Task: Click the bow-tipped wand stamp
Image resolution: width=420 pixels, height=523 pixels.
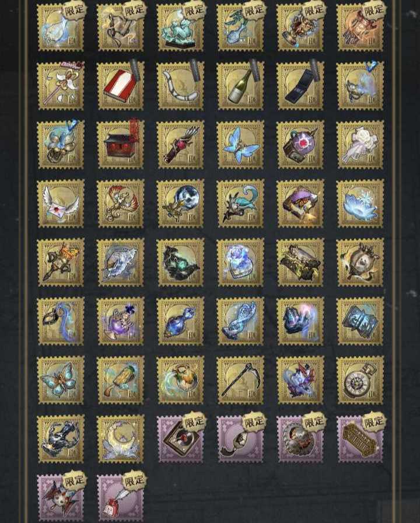Action: click(61, 86)
